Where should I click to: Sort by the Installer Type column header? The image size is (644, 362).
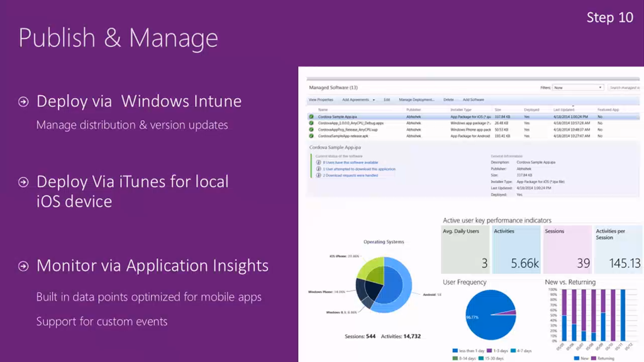(461, 110)
